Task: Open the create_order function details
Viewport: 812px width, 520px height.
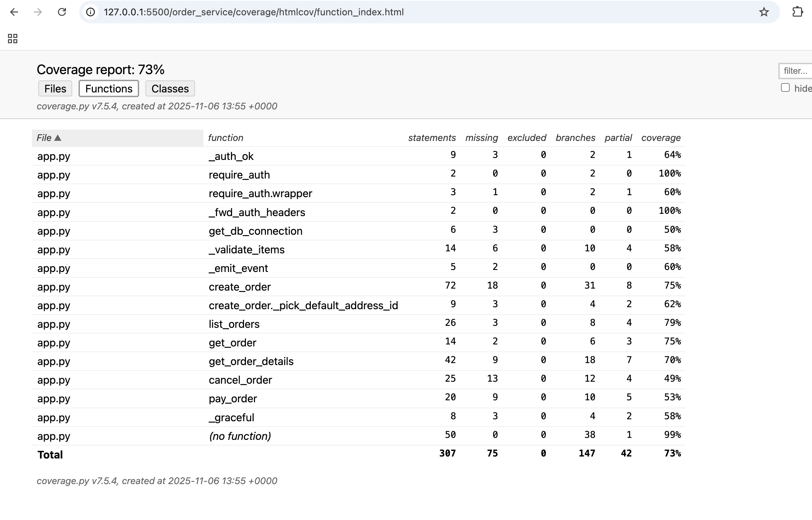Action: [x=240, y=287]
